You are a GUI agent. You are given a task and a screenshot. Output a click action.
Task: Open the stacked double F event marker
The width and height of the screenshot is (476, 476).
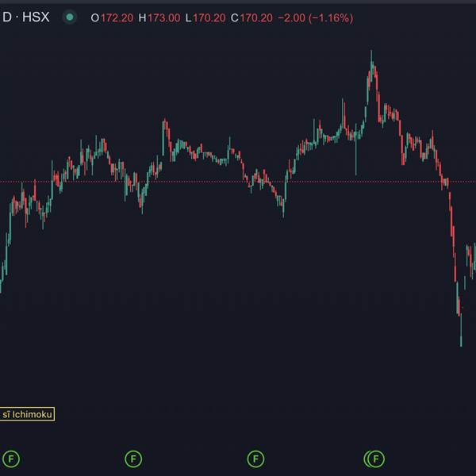tap(374, 459)
